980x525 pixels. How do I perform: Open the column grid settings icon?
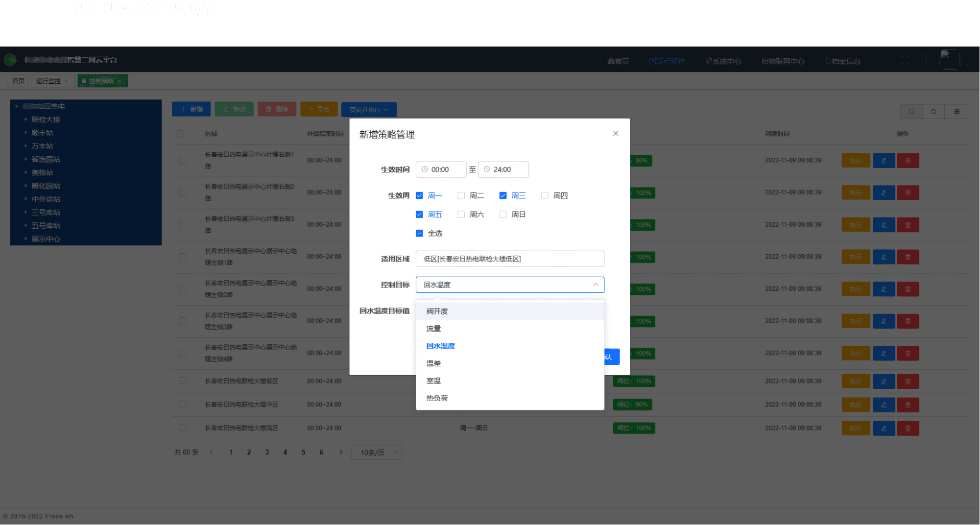pyautogui.click(x=956, y=112)
